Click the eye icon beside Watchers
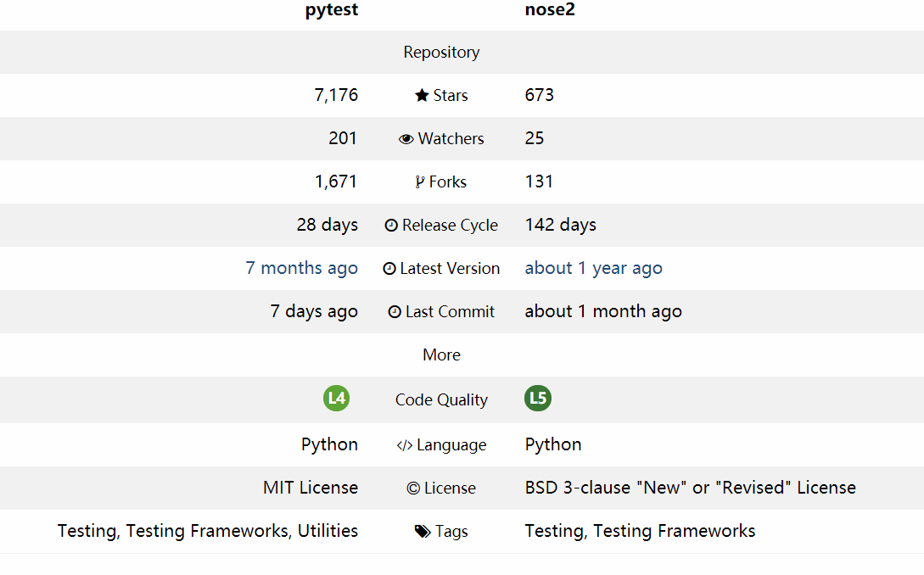This screenshot has height=575, width=924. [406, 139]
